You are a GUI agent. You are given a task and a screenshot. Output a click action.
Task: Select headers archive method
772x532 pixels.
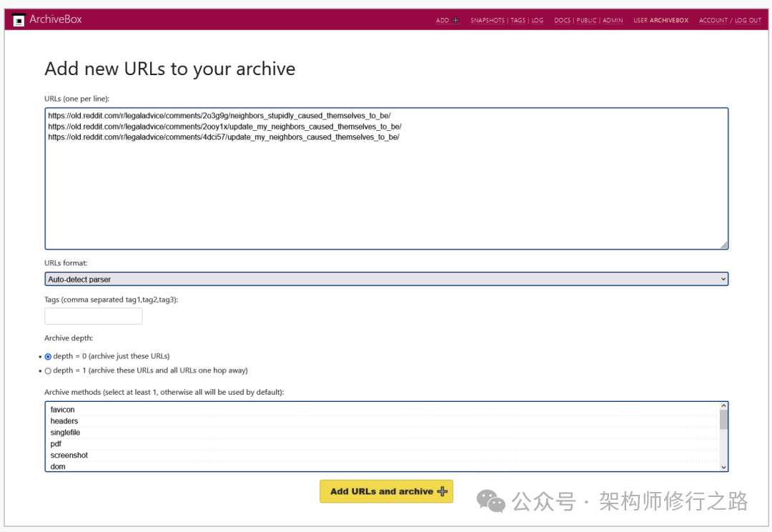click(x=382, y=420)
